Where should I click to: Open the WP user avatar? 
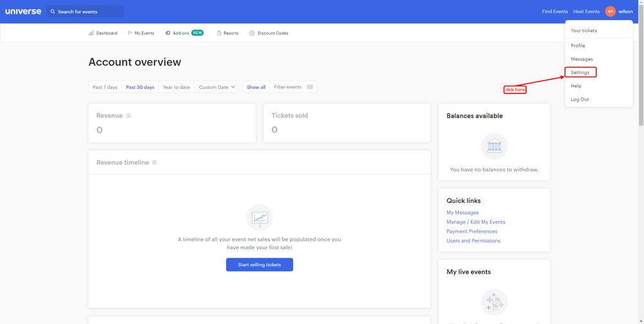(x=611, y=12)
